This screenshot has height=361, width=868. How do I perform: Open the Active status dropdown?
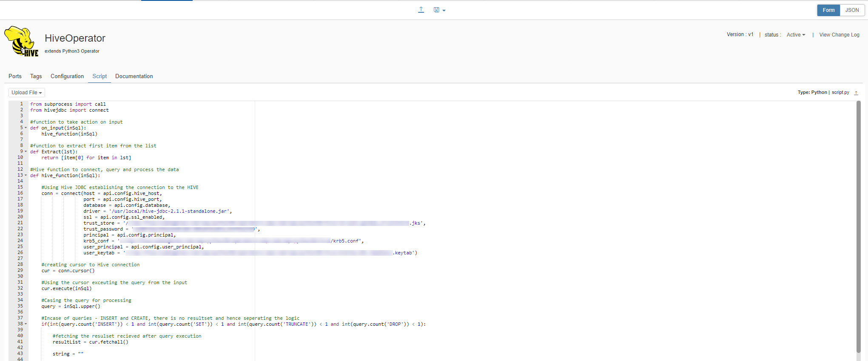pyautogui.click(x=796, y=35)
